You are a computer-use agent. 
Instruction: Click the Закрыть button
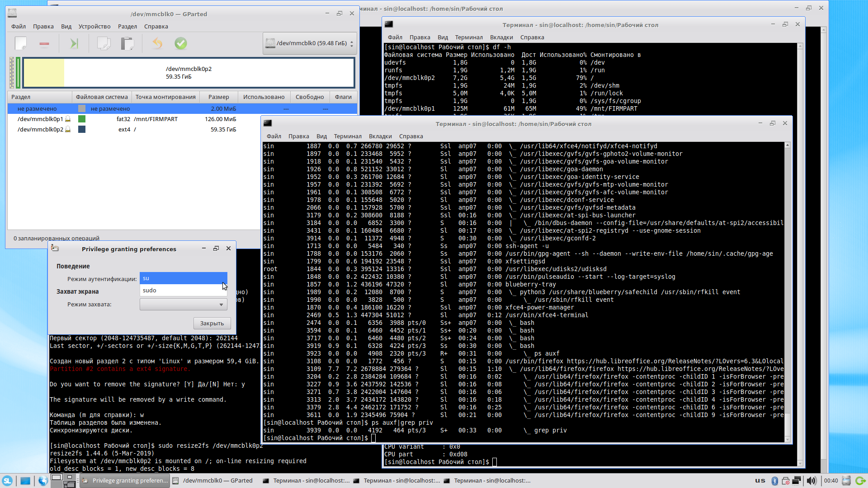212,324
